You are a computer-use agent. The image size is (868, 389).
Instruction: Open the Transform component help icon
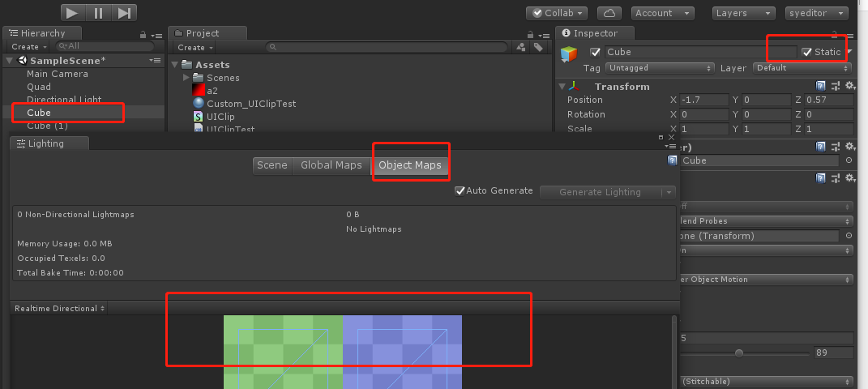tap(821, 86)
